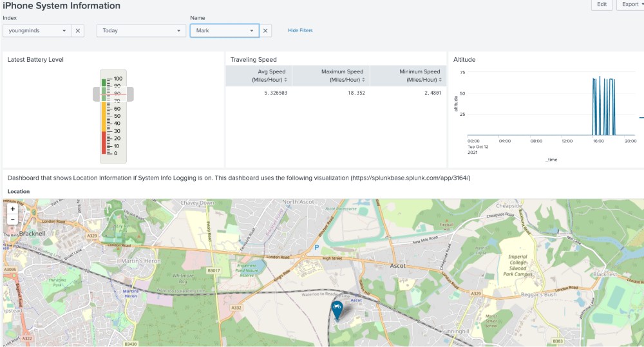The width and height of the screenshot is (644, 347).
Task: Zoom in on the location map
Action: [13, 209]
